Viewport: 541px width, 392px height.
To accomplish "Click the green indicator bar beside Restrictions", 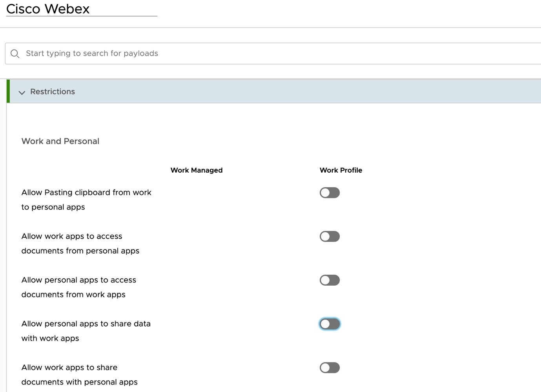I will click(x=8, y=91).
